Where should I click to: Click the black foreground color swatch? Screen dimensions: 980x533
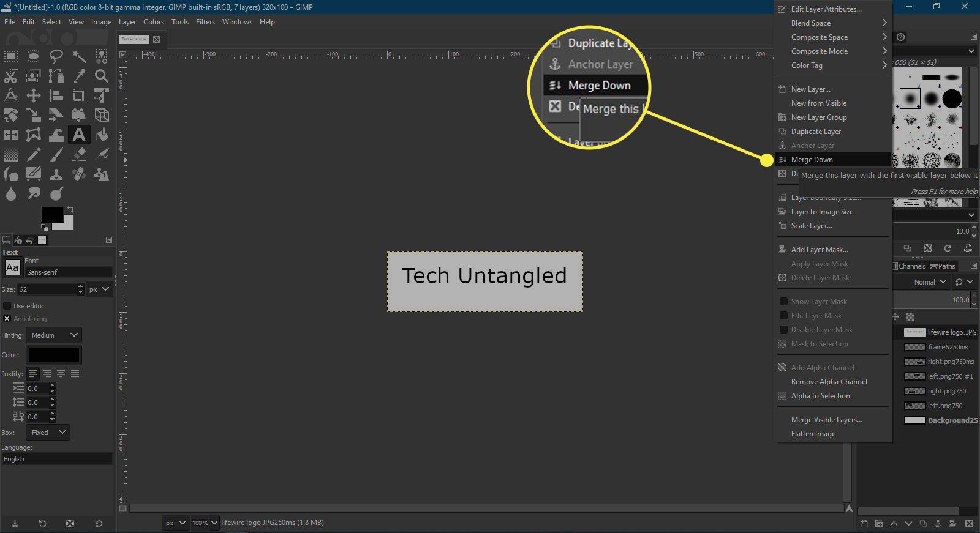(x=52, y=214)
